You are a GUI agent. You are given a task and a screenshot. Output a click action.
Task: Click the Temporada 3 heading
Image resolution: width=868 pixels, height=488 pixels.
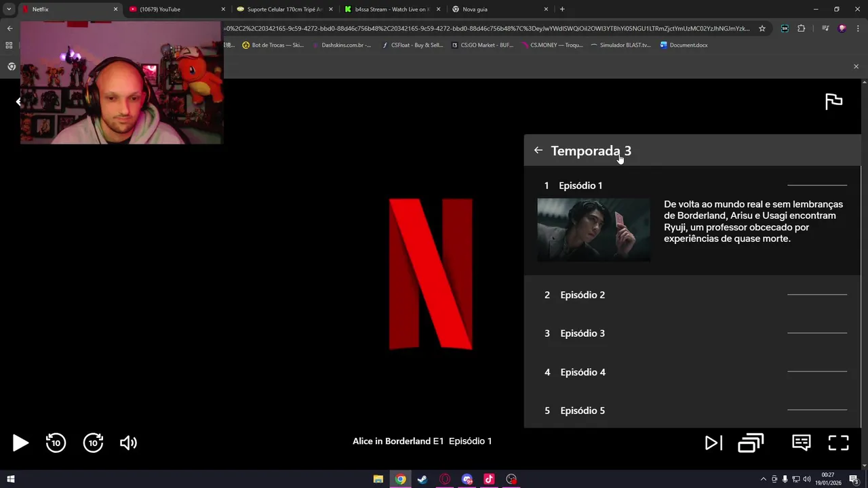(x=591, y=150)
